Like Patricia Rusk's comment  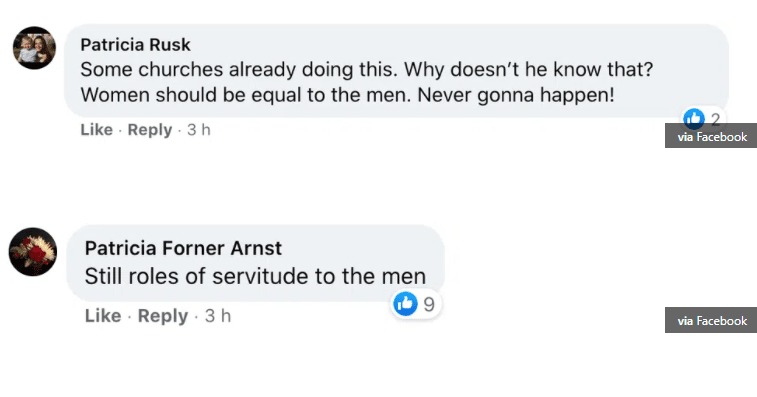click(x=97, y=129)
